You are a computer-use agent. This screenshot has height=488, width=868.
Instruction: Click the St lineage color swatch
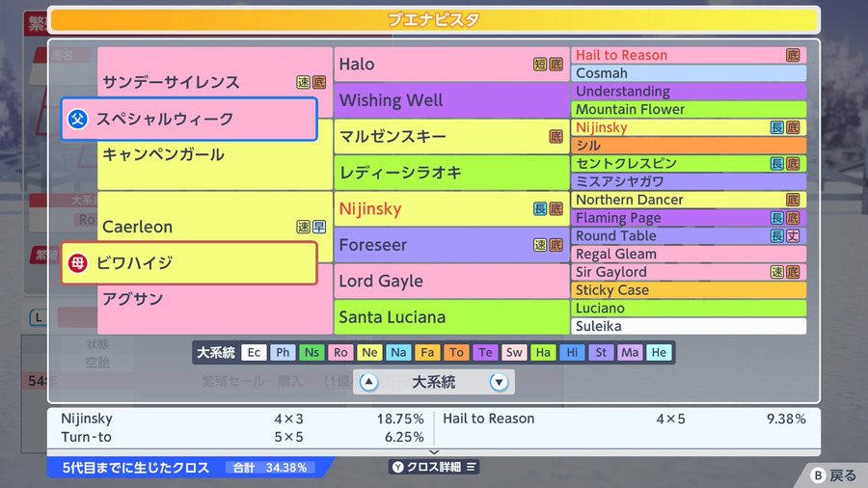(x=601, y=352)
